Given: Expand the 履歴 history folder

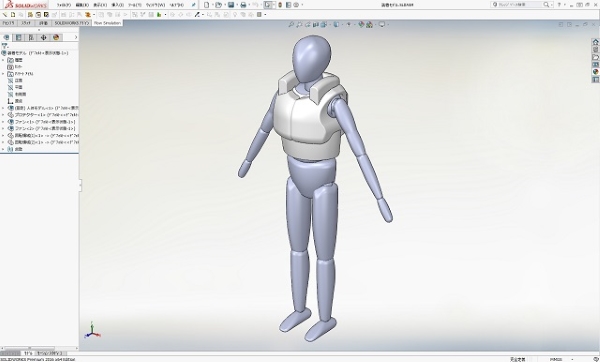Looking at the screenshot, I should pos(3,60).
